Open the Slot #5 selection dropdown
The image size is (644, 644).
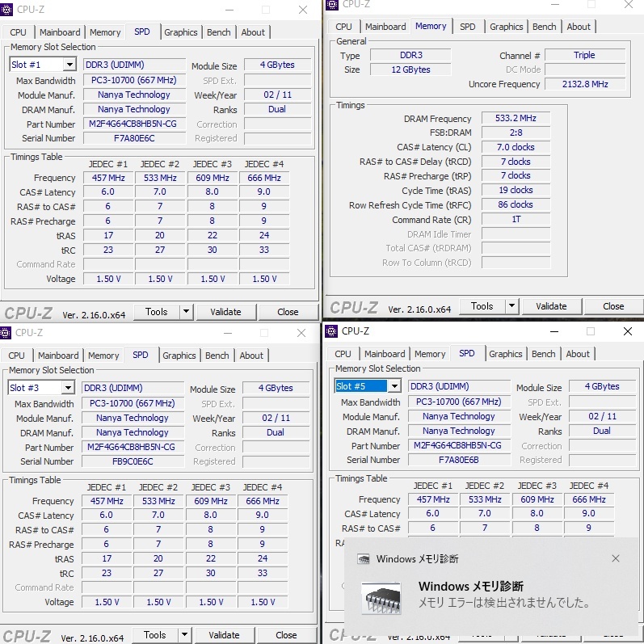pos(394,386)
